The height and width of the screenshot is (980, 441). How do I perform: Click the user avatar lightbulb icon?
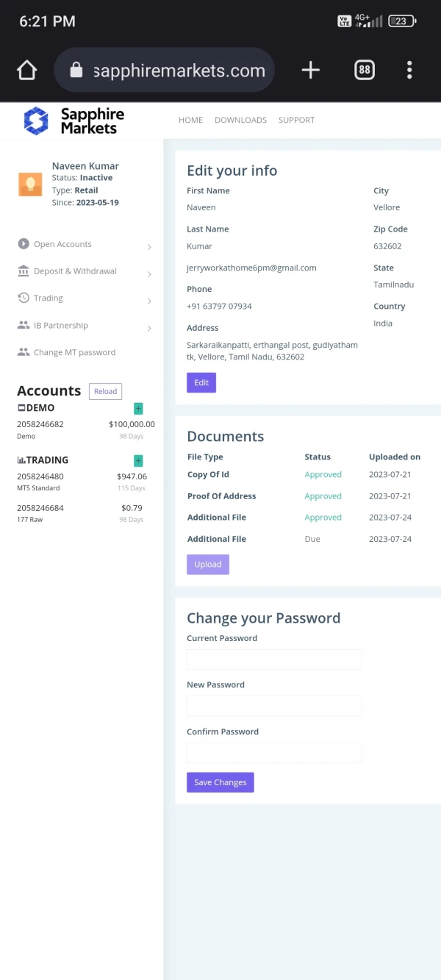pos(30,184)
